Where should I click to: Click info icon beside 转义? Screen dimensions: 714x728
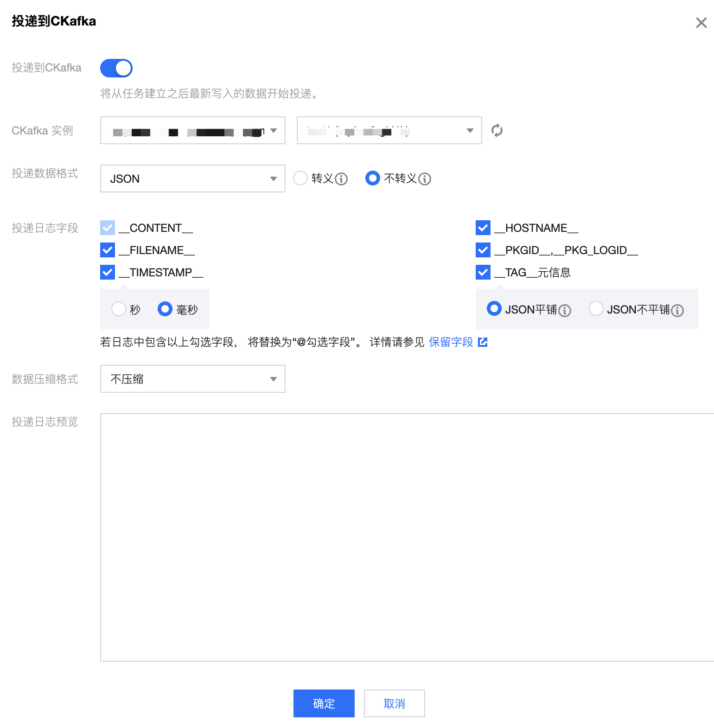tap(341, 179)
